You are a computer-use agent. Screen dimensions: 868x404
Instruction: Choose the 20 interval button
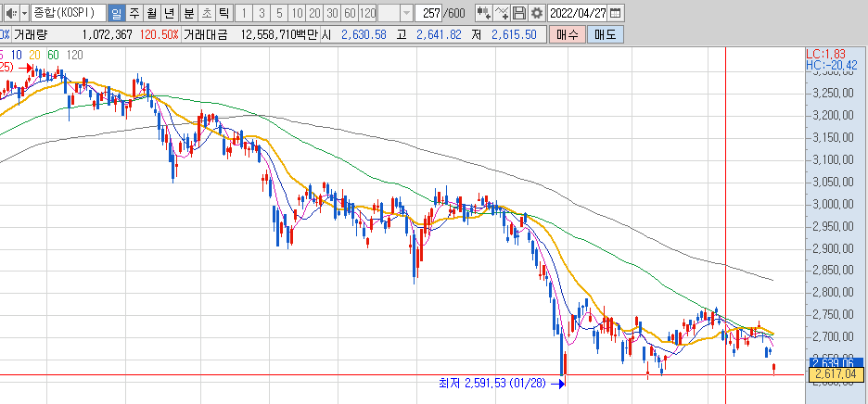(x=314, y=12)
